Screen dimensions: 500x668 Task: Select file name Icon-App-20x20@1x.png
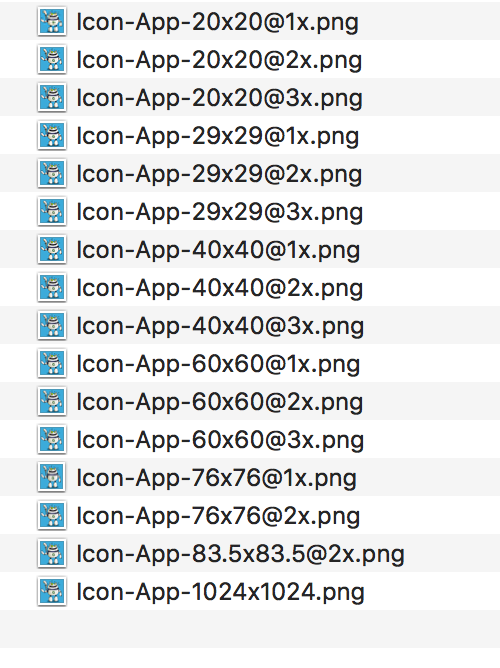[x=218, y=23]
